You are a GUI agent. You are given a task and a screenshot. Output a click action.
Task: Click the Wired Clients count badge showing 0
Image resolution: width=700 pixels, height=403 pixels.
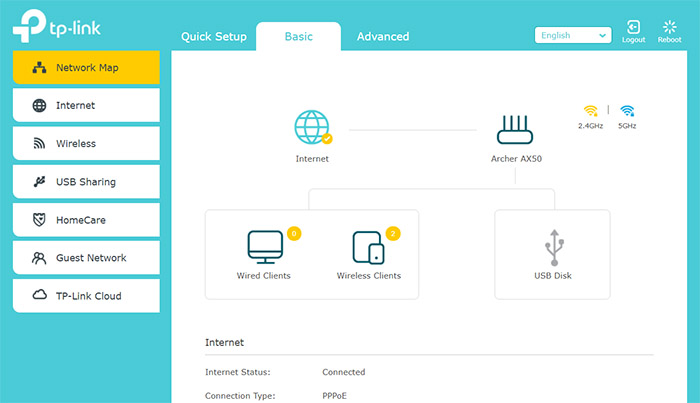click(x=294, y=233)
